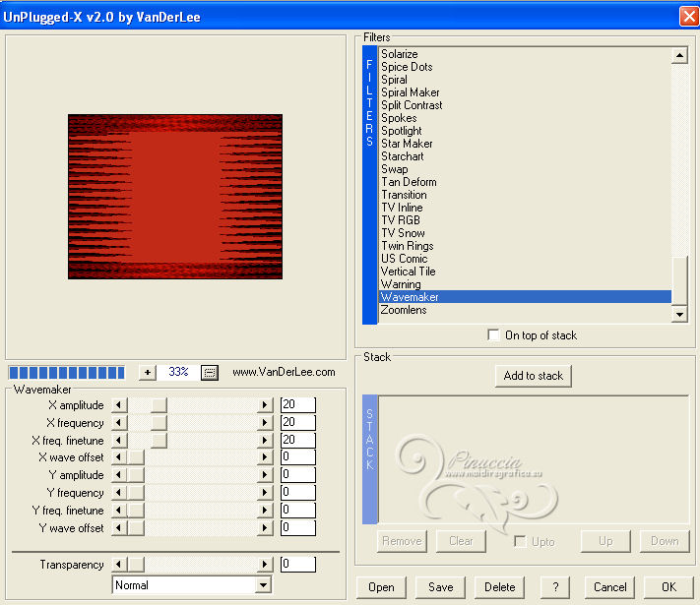Click the X frequency slider thumb
700x605 pixels.
coord(159,423)
